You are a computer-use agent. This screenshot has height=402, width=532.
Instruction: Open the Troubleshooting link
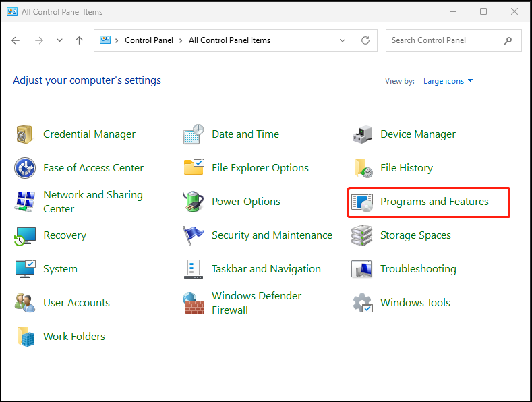point(418,269)
